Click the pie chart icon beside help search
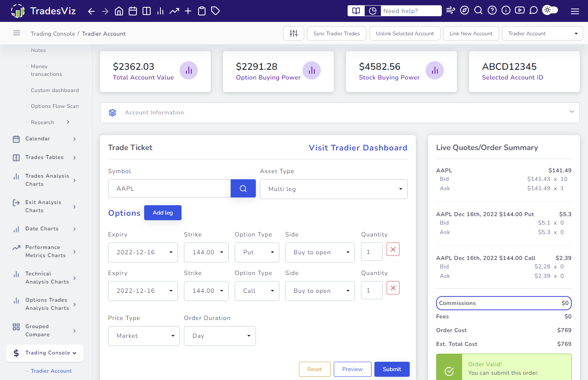Image resolution: width=588 pixels, height=380 pixels. (x=372, y=11)
